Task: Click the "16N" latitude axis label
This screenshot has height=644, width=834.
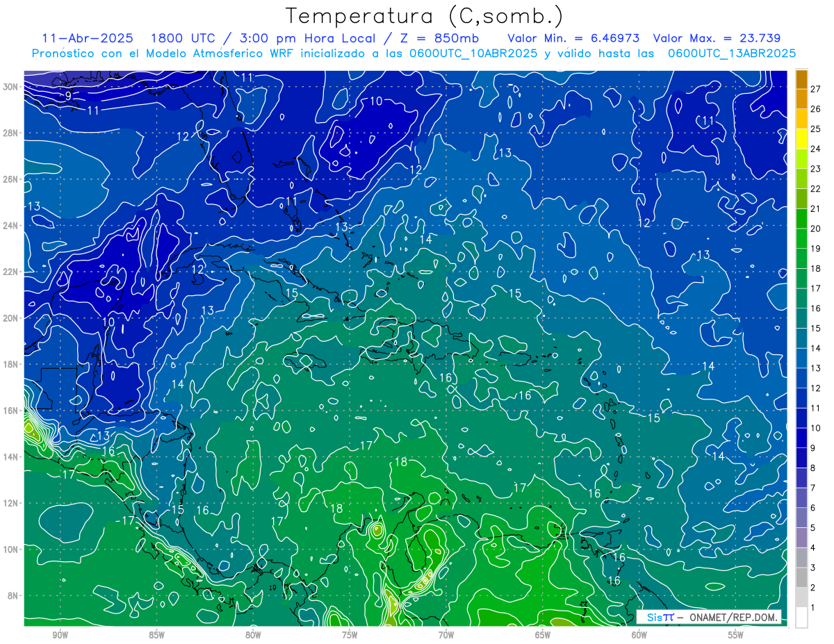Action: tap(10, 411)
